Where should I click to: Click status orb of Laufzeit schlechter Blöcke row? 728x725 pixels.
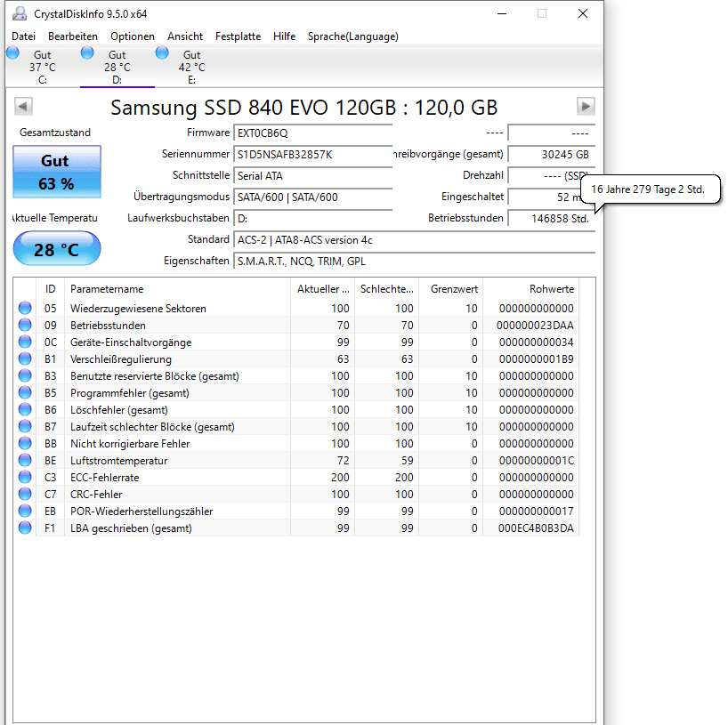tap(25, 427)
